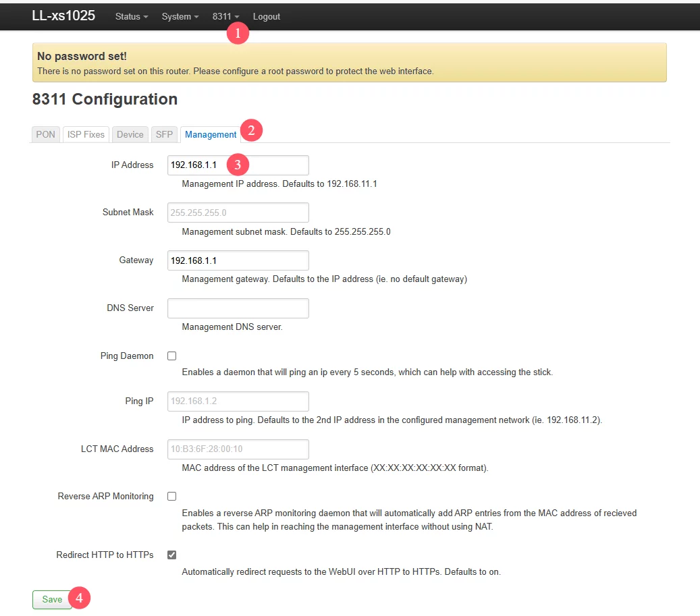Open the SFP tab
Image resolution: width=700 pixels, height=616 pixels.
[x=164, y=134]
